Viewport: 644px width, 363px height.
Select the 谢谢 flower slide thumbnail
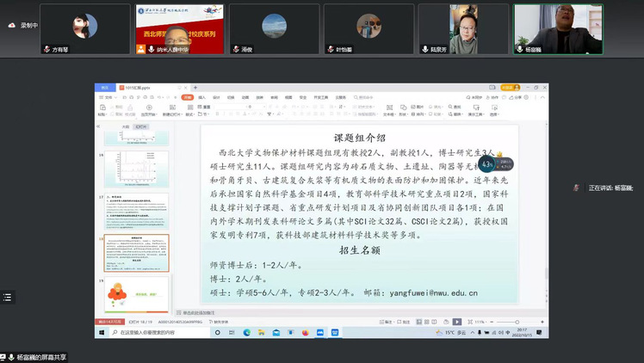[137, 293]
